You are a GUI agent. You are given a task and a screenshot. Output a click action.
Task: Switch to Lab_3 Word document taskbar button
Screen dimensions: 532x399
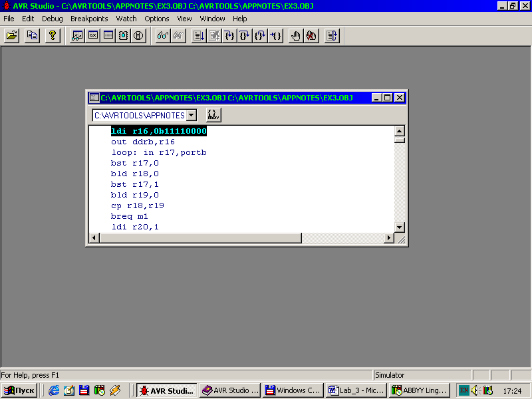pyautogui.click(x=356, y=390)
